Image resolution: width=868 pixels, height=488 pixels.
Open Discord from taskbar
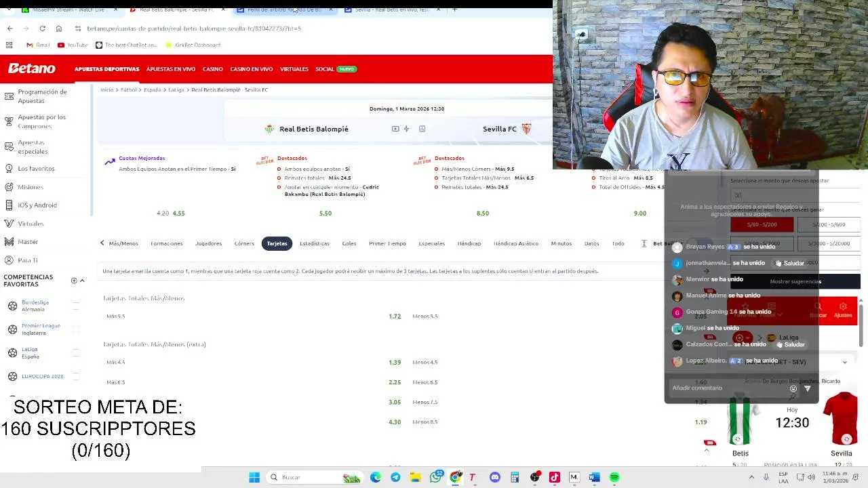(x=495, y=477)
